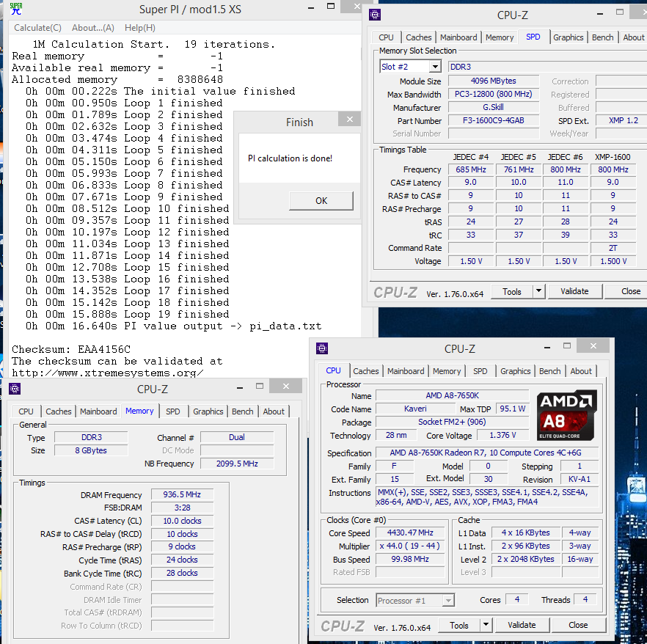Open Mainboard tab in Memory CPU-Z window
647x644 pixels.
[x=98, y=411]
